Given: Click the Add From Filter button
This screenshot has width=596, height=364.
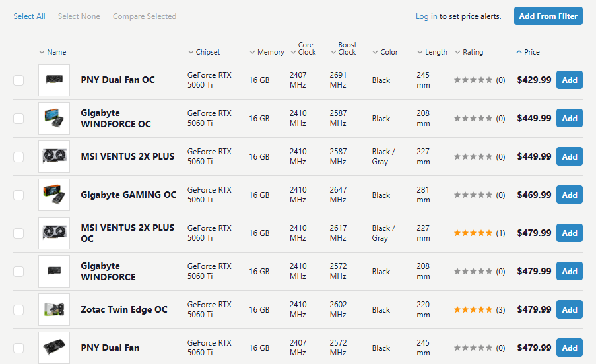Looking at the screenshot, I should pos(548,16).
